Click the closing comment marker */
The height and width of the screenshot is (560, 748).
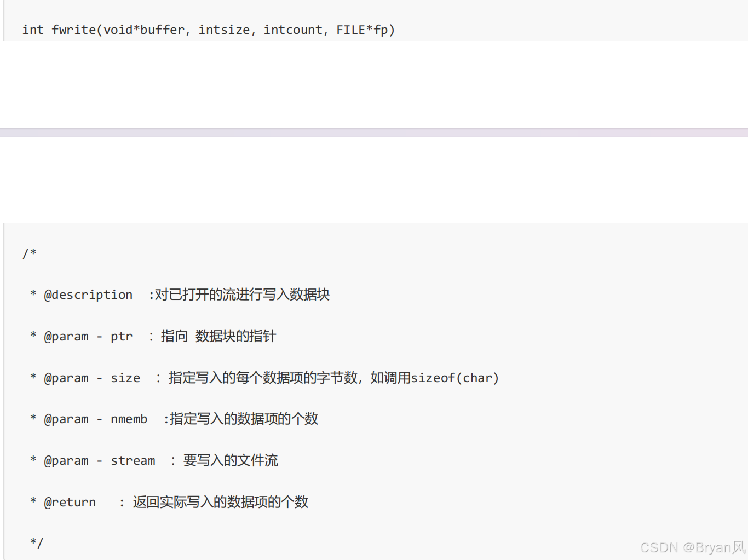36,542
